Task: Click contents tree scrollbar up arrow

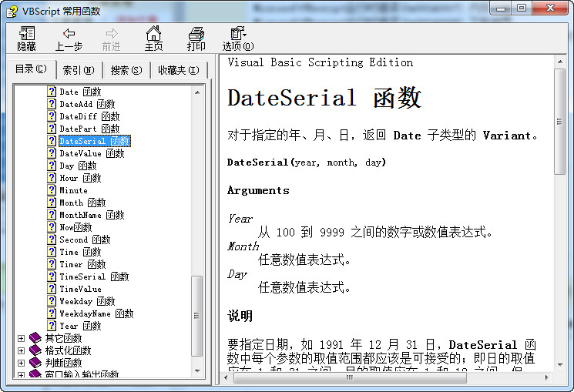Action: 197,92
